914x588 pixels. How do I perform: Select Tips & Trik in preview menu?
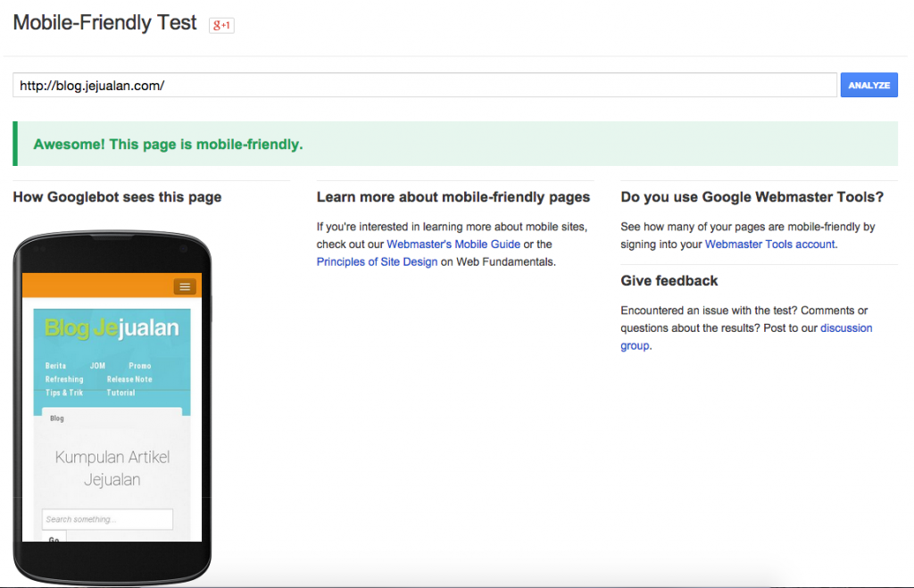pos(64,393)
